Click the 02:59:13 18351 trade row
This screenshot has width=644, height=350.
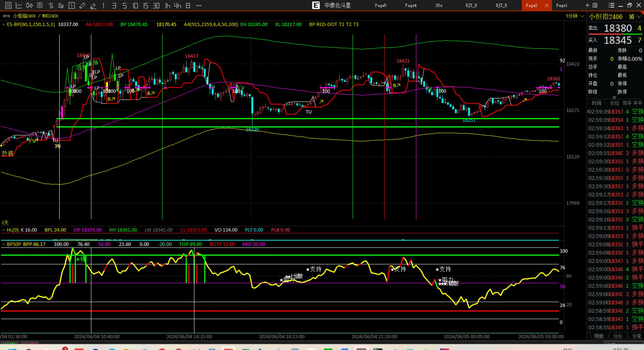(616, 228)
